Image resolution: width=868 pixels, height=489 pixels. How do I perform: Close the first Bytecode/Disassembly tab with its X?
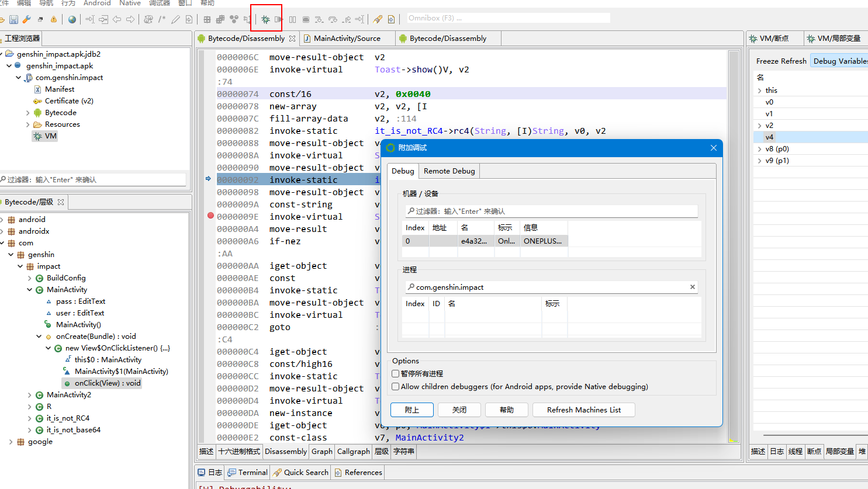tap(292, 39)
